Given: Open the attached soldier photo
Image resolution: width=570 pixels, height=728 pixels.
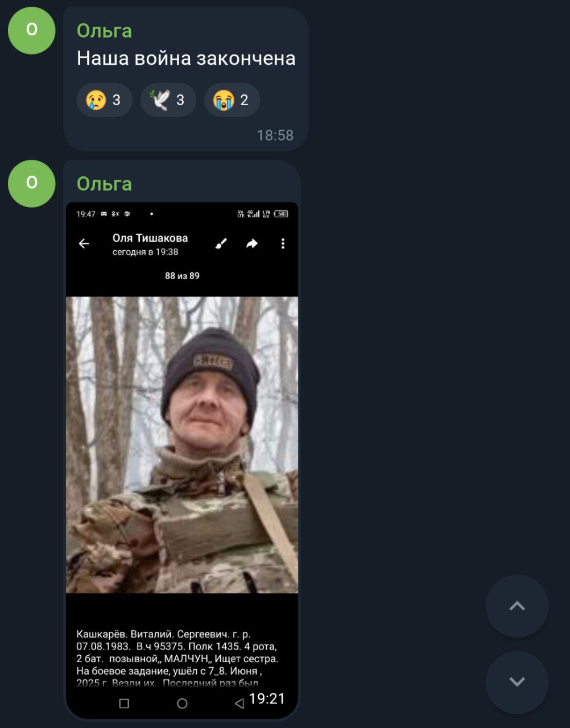Looking at the screenshot, I should 182,445.
